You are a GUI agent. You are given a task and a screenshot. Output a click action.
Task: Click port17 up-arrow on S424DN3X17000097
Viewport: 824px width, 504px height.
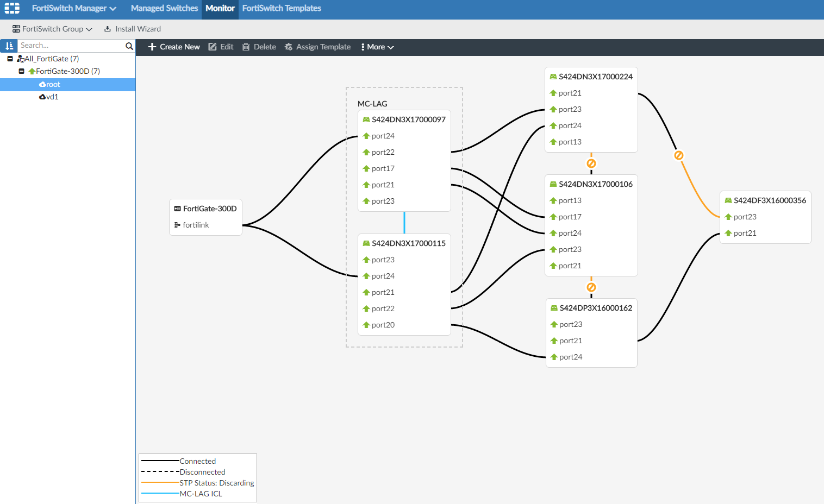tap(366, 168)
